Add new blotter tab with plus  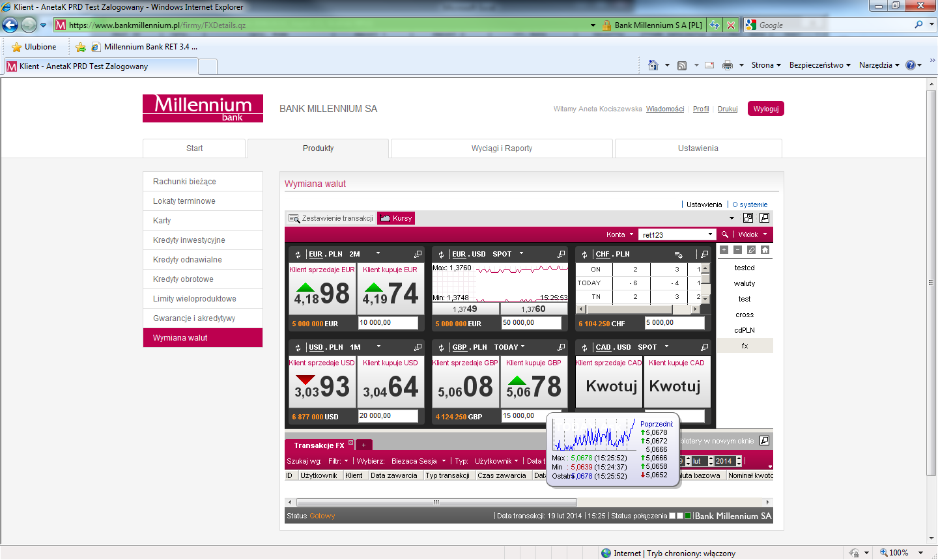coord(364,445)
